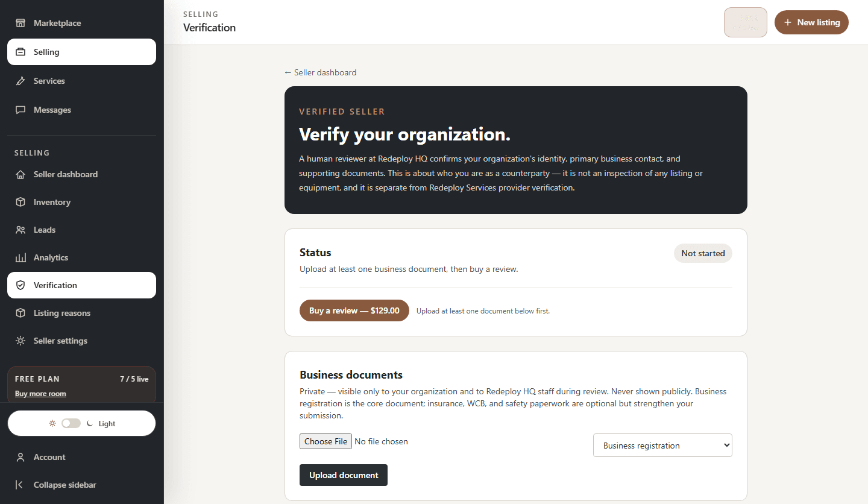Open the Business registration document type dropdown
868x504 pixels.
coord(662,446)
